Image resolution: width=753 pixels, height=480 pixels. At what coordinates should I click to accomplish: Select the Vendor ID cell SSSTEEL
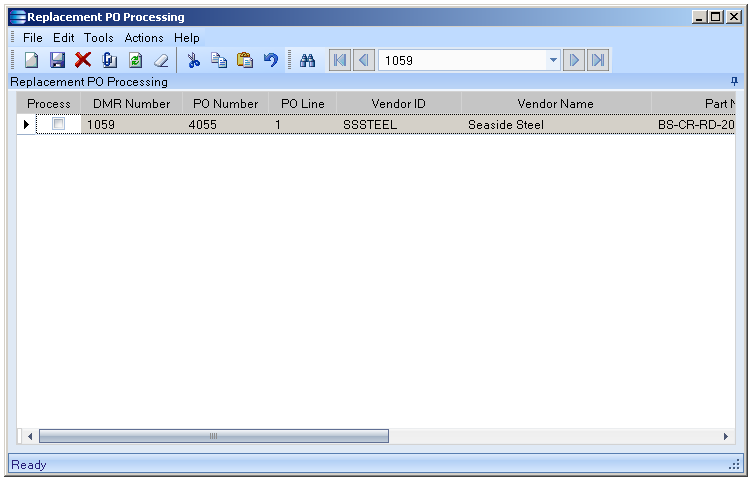coord(399,125)
